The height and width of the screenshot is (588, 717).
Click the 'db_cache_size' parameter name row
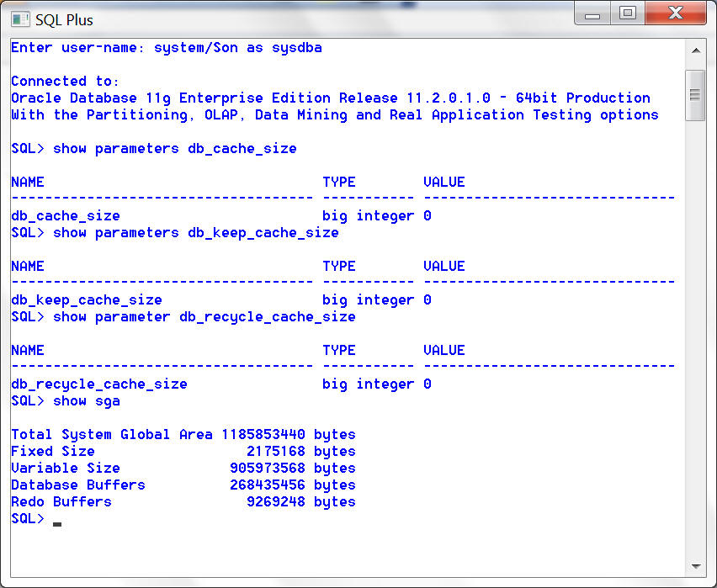coord(66,216)
